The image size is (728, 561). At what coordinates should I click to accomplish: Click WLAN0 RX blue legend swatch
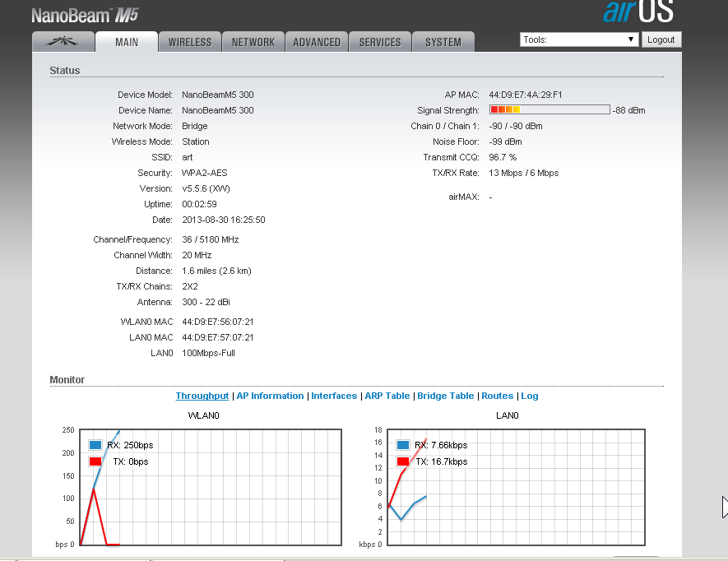pyautogui.click(x=95, y=445)
